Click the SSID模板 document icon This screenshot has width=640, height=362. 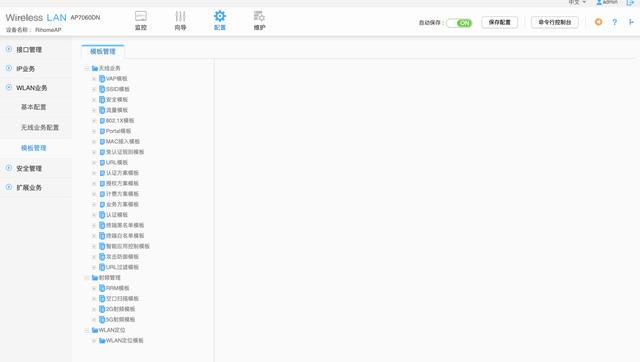click(102, 89)
